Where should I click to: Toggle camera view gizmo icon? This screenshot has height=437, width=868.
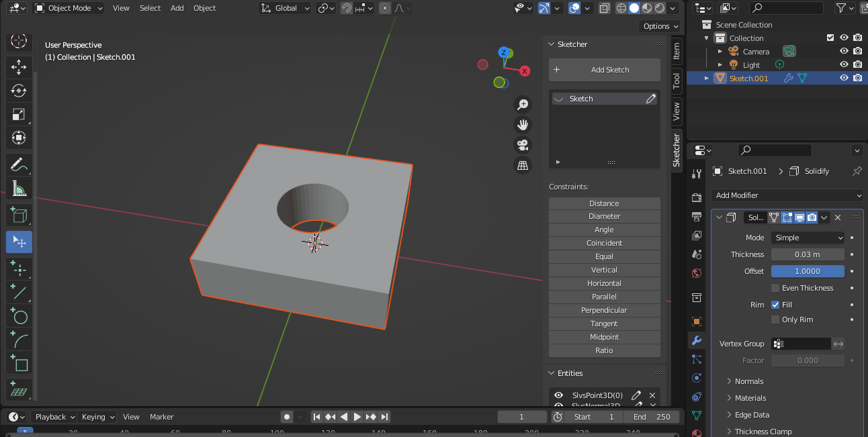point(523,145)
